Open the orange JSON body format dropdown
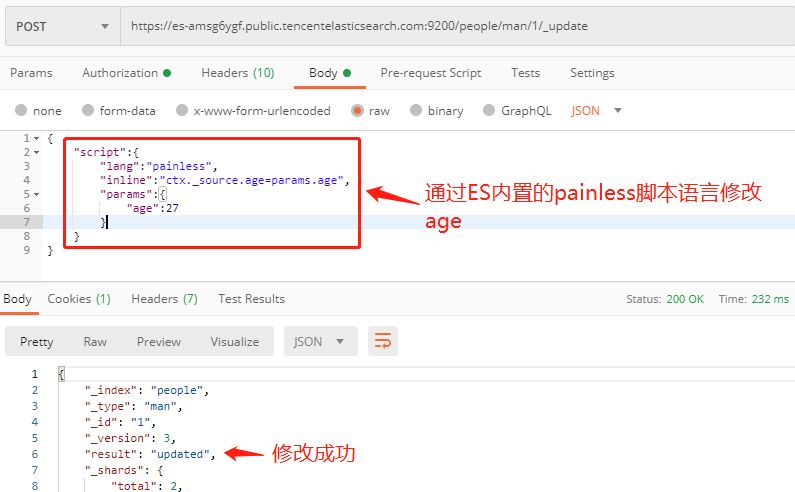 [x=596, y=111]
